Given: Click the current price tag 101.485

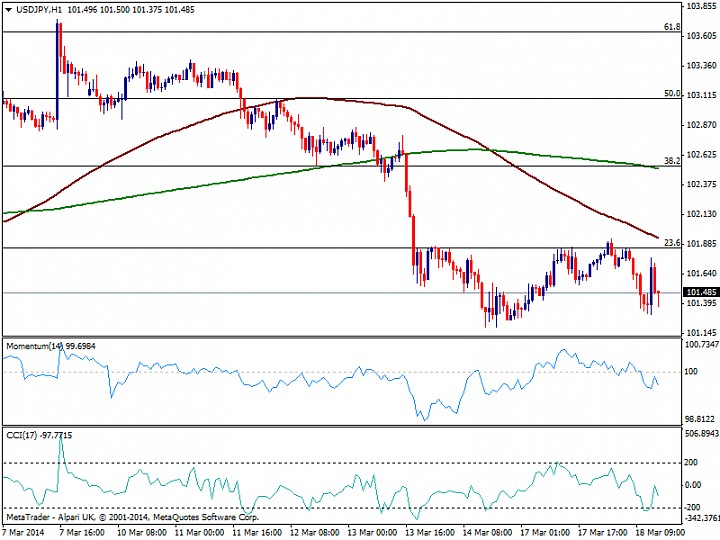Looking at the screenshot, I should point(701,292).
